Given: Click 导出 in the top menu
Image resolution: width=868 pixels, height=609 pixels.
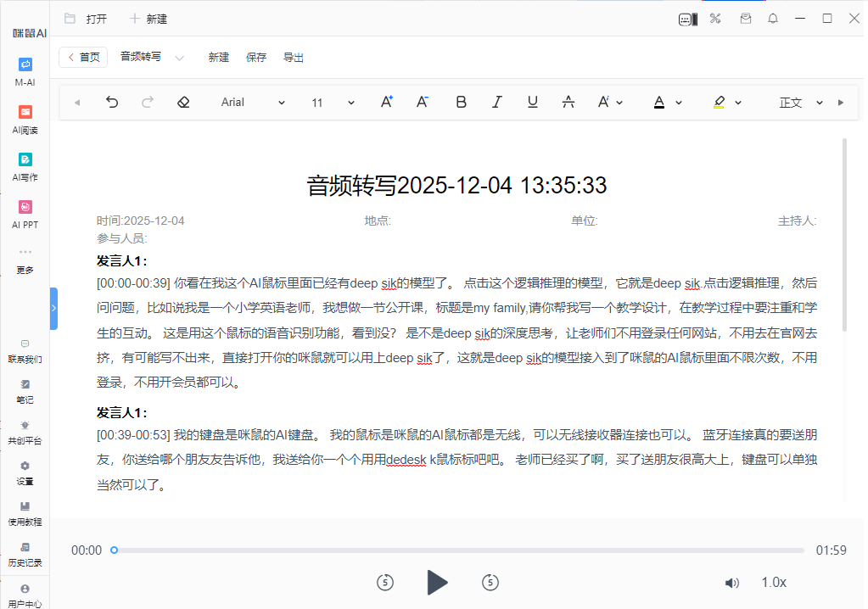Looking at the screenshot, I should point(294,58).
